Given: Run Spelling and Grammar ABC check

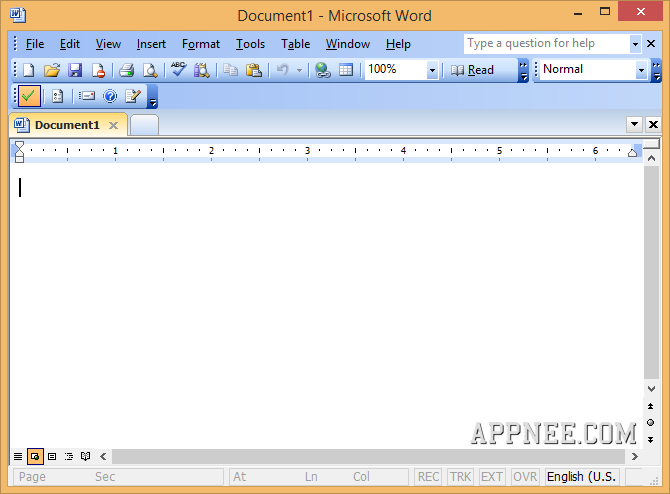Looking at the screenshot, I should (178, 70).
